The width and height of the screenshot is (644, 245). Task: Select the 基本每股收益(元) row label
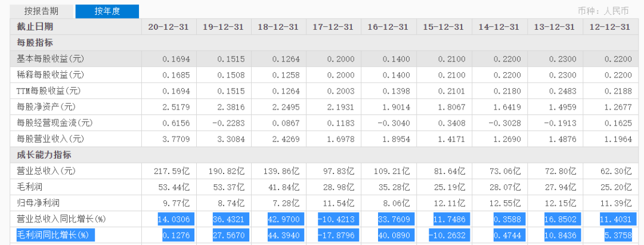pyautogui.click(x=50, y=58)
